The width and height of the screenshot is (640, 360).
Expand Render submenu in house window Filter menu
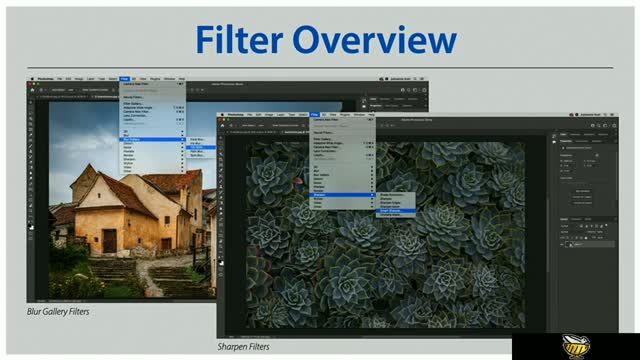(x=153, y=155)
